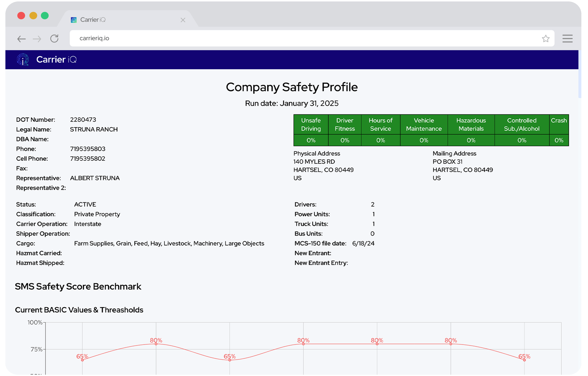Open the browser hamburger menu
The height and width of the screenshot is (376, 588).
(567, 38)
